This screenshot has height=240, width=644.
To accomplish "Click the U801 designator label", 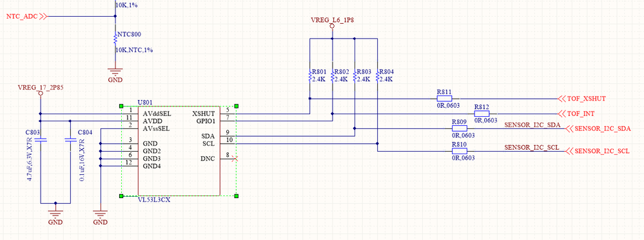I will coord(144,103).
